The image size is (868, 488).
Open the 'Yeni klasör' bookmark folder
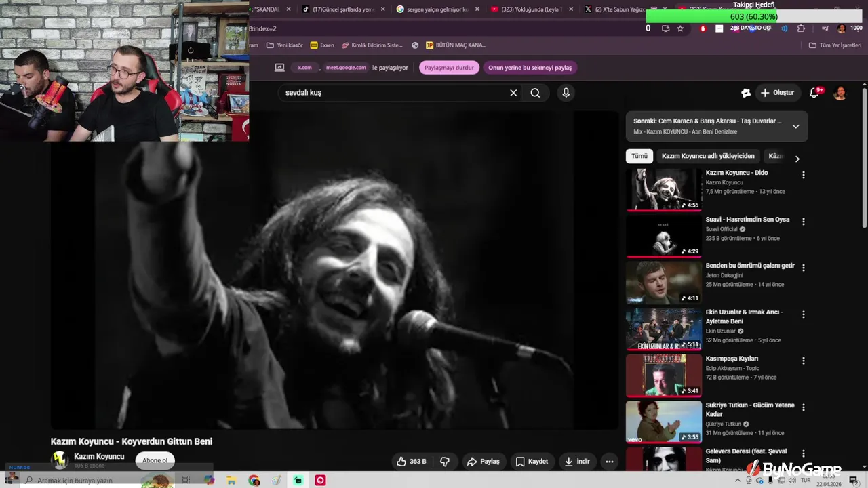click(x=285, y=45)
